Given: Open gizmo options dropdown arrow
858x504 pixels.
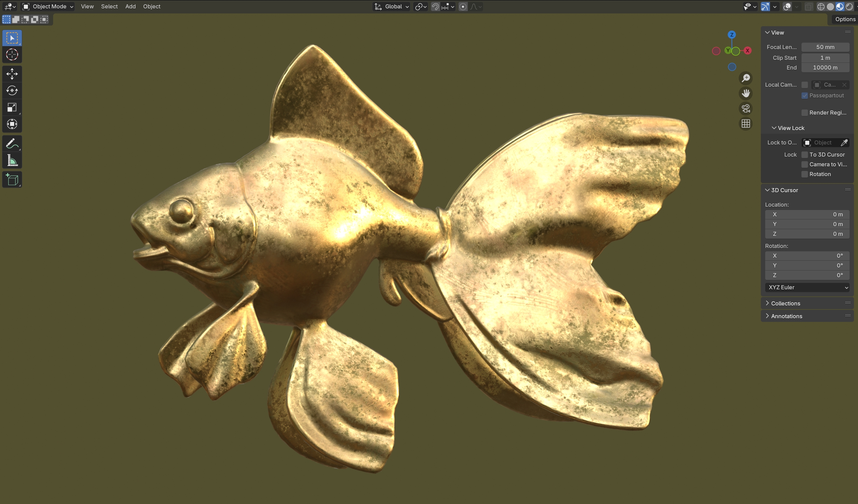Looking at the screenshot, I should coord(775,6).
